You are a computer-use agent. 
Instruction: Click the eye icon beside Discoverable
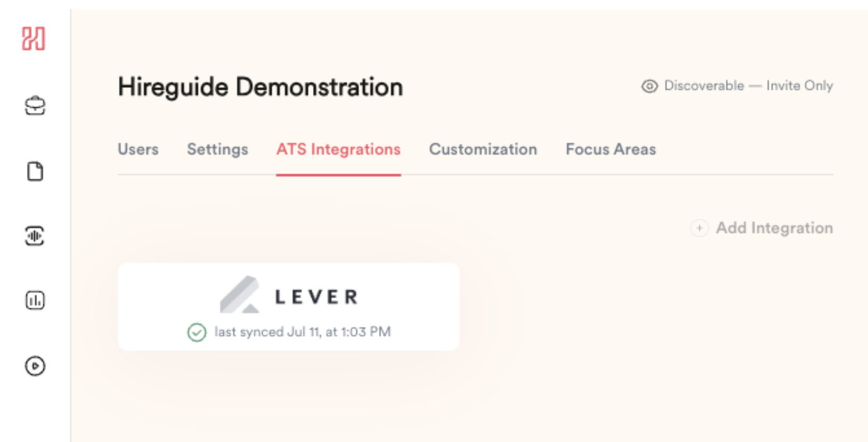coord(649,86)
